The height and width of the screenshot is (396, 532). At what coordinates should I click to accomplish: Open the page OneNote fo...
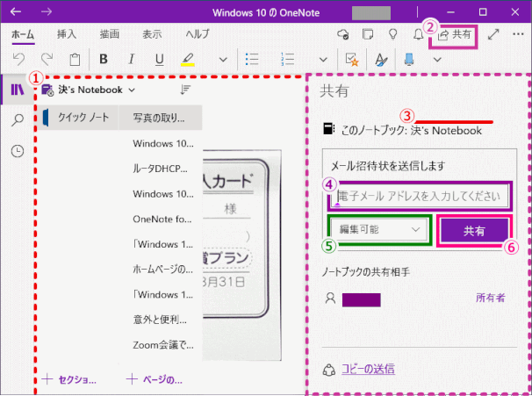161,219
